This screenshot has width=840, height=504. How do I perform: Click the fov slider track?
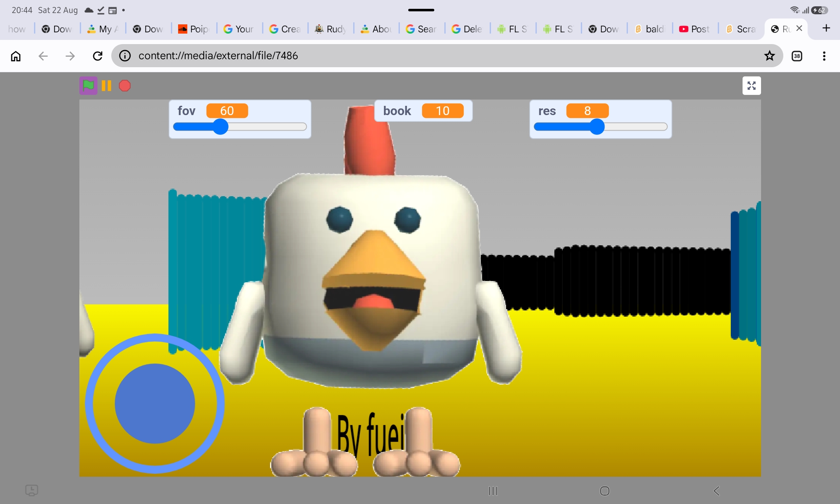tap(240, 126)
